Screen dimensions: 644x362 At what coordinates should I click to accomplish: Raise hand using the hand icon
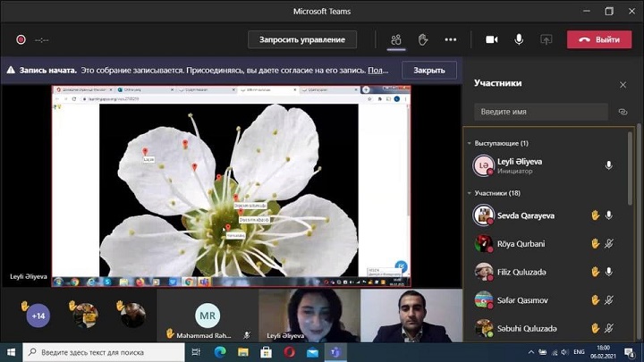pos(423,39)
